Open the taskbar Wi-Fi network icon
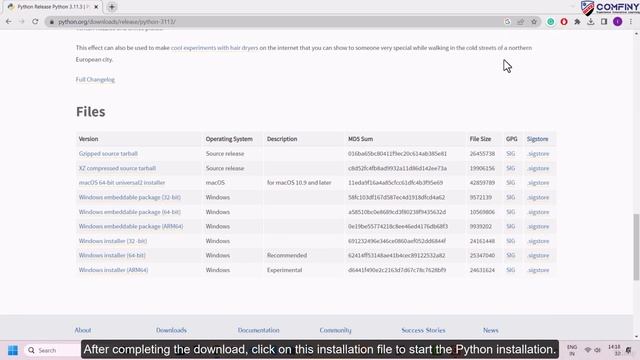This screenshot has width=640, height=360. pyautogui.click(x=588, y=350)
